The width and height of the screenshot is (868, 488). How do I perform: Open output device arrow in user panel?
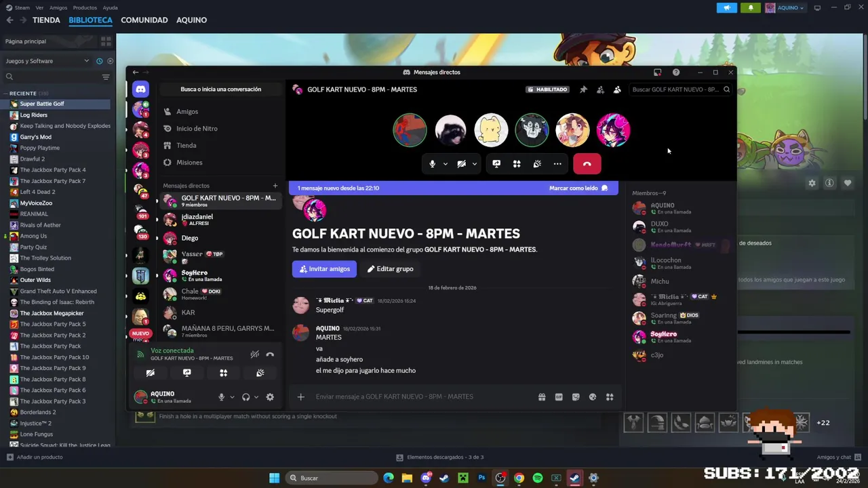256,397
